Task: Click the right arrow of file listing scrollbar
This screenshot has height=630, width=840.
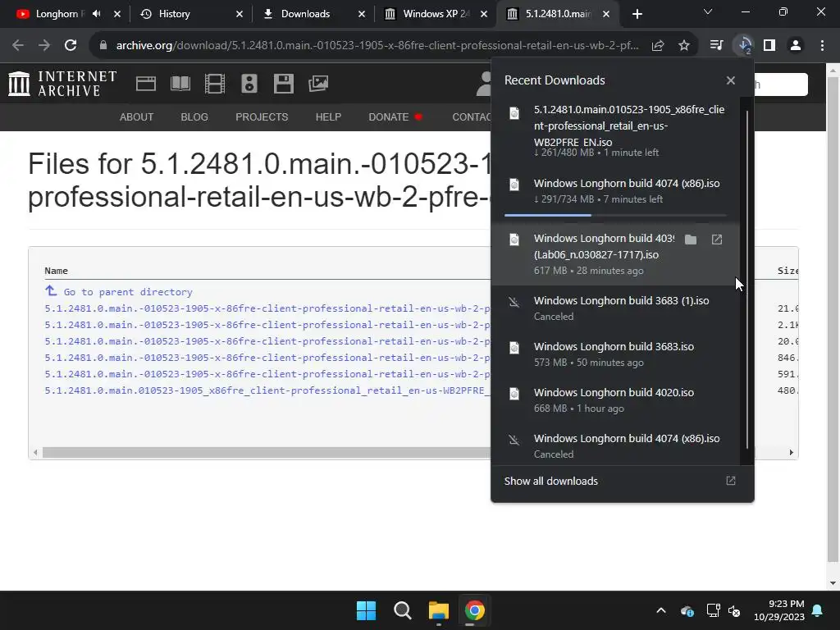Action: tap(792, 453)
